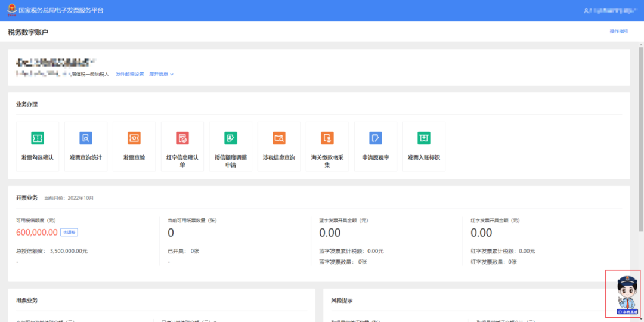Screen dimensions: 644x322
Task: Click 用票业务 section heading
Action: pyautogui.click(x=27, y=301)
